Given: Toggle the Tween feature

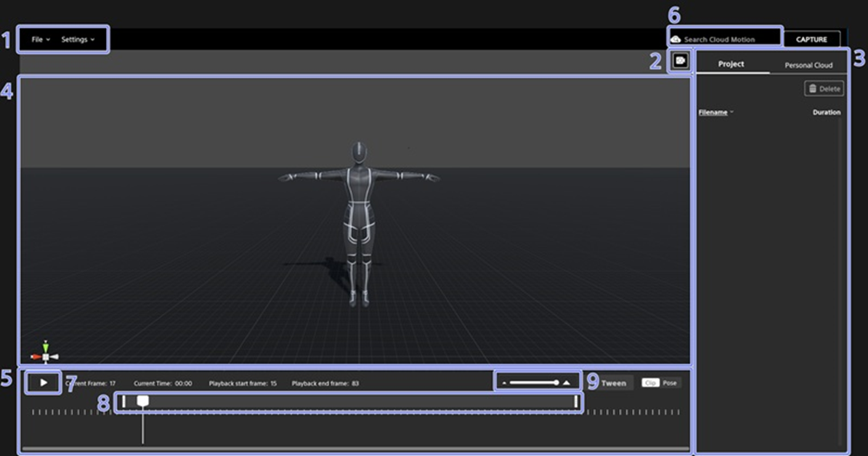Looking at the screenshot, I should coord(613,383).
